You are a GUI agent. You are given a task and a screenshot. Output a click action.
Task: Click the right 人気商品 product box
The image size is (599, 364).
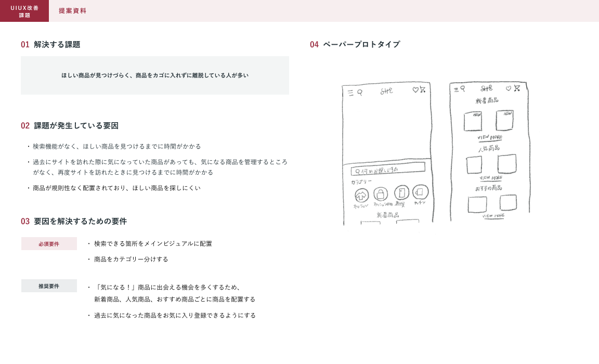pos(507,164)
